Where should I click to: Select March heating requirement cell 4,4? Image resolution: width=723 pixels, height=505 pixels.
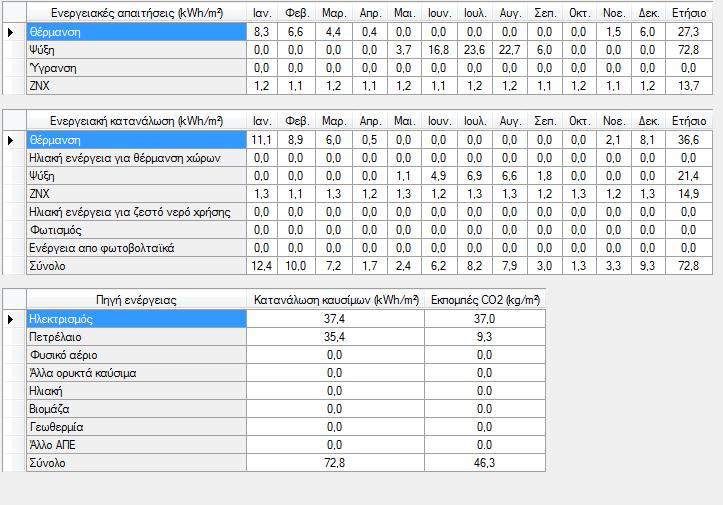click(x=333, y=32)
